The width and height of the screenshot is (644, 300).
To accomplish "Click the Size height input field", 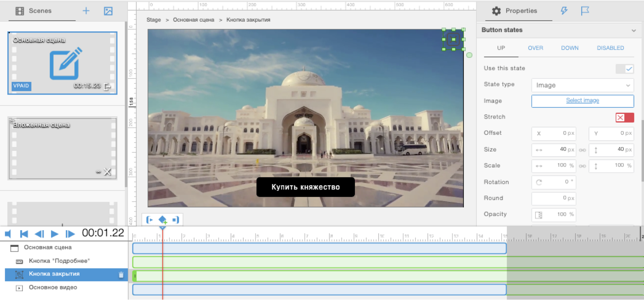I will [611, 150].
